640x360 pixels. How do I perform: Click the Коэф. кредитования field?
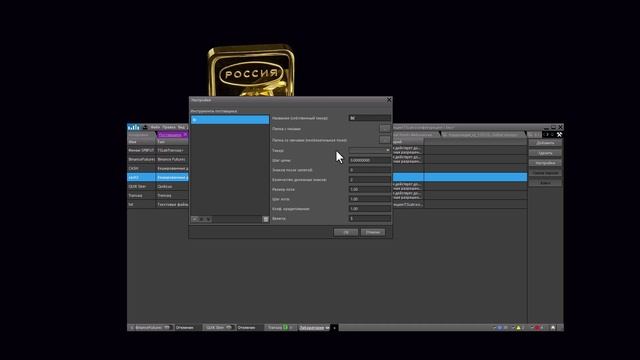click(x=369, y=209)
